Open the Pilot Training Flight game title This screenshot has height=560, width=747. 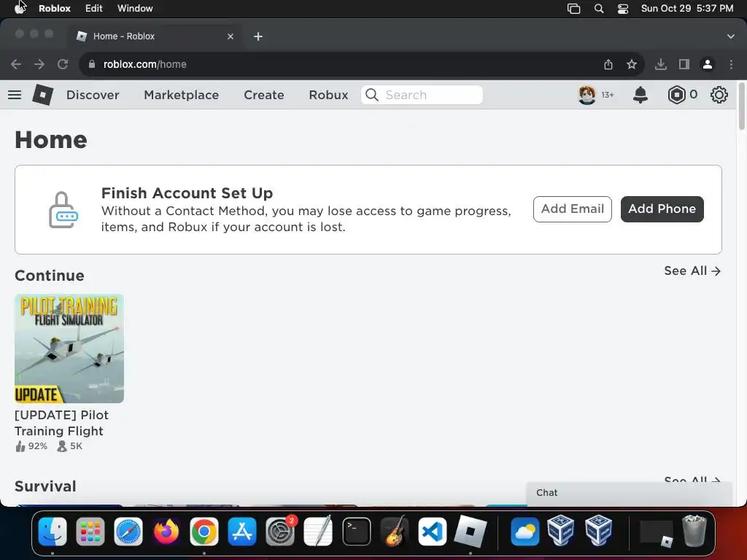61,423
